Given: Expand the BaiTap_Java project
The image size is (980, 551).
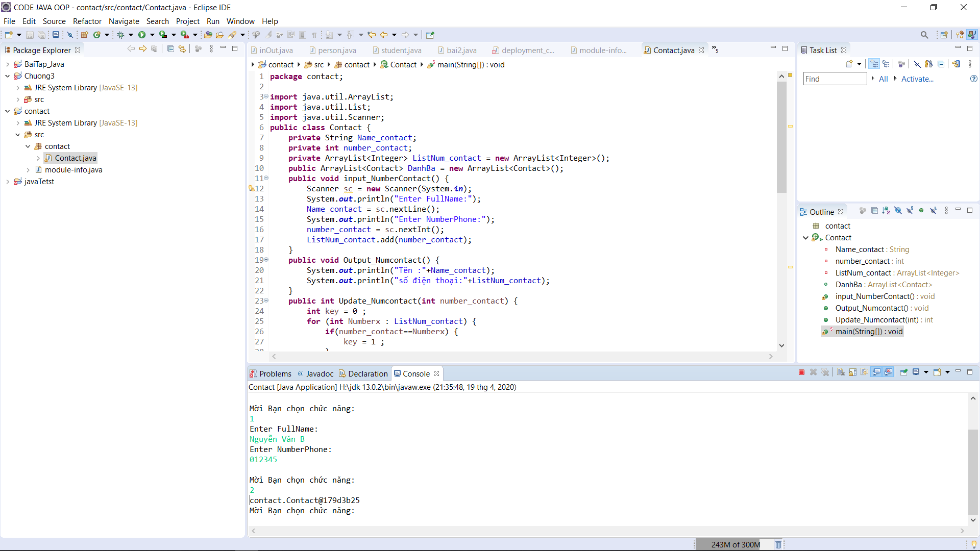Looking at the screenshot, I should [8, 64].
